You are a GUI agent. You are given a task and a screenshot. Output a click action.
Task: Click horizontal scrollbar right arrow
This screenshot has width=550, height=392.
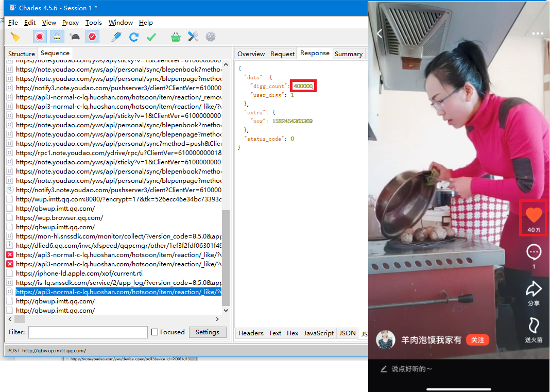click(x=217, y=319)
